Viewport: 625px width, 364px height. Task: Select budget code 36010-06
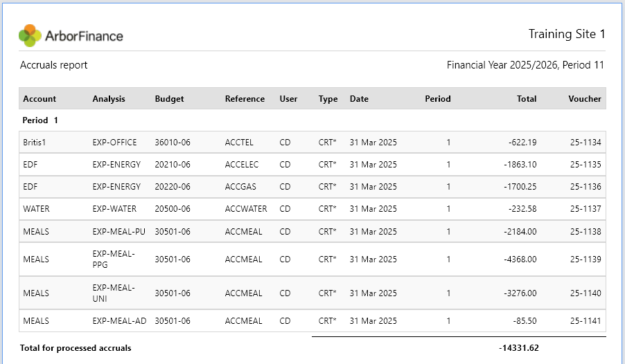173,142
